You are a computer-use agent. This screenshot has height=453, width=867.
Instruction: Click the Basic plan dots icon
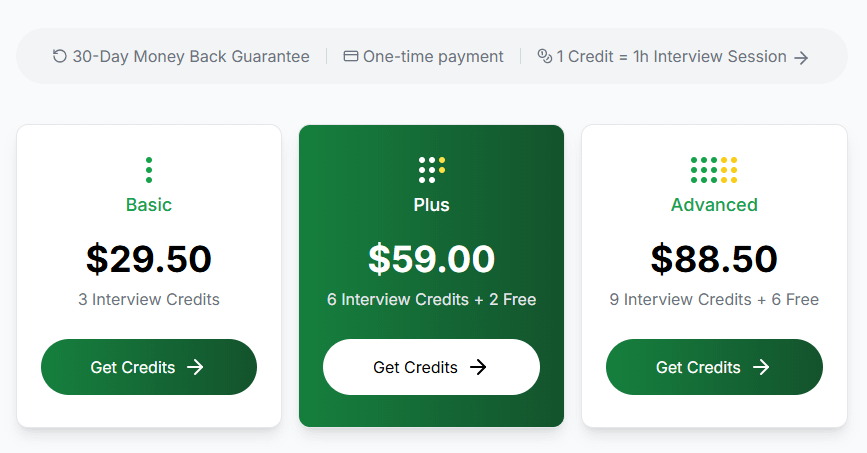(149, 170)
